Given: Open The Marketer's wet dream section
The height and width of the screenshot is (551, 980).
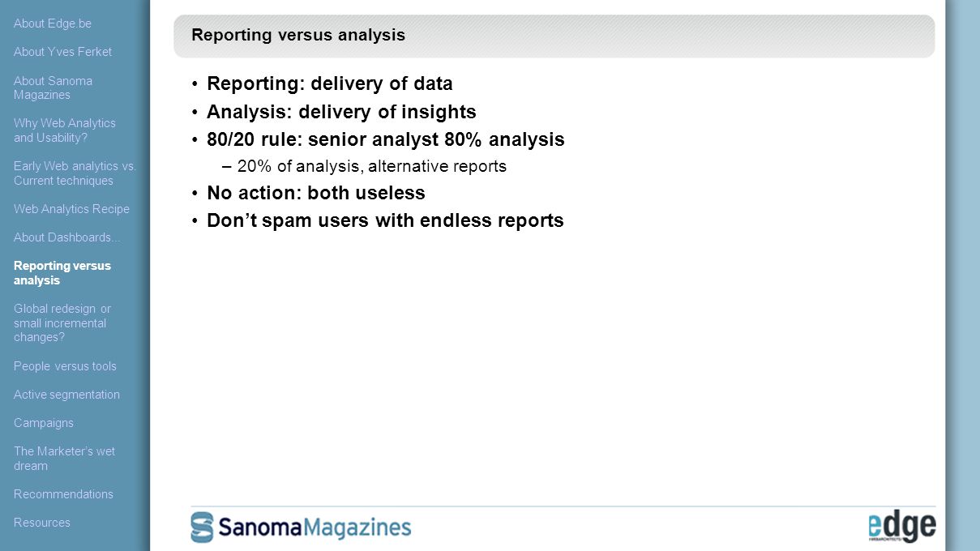Looking at the screenshot, I should click(64, 459).
